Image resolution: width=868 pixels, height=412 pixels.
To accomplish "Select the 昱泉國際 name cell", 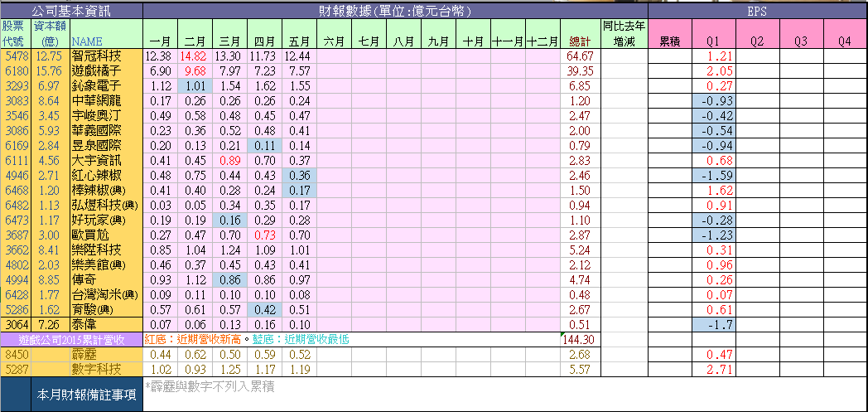I will (107, 146).
